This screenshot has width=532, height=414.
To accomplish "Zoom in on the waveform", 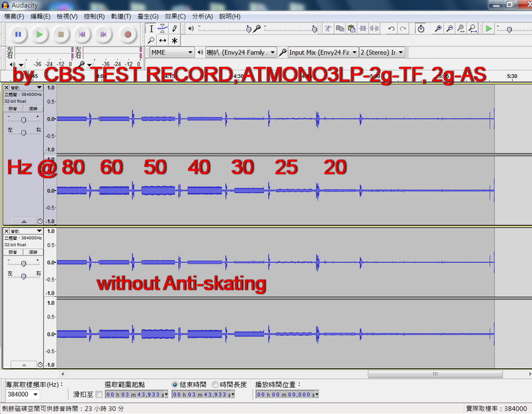I will (x=438, y=29).
